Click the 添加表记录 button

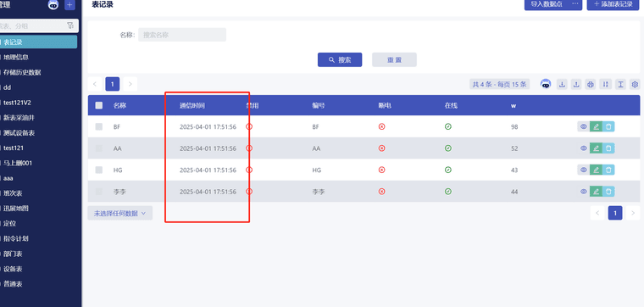point(613,3)
